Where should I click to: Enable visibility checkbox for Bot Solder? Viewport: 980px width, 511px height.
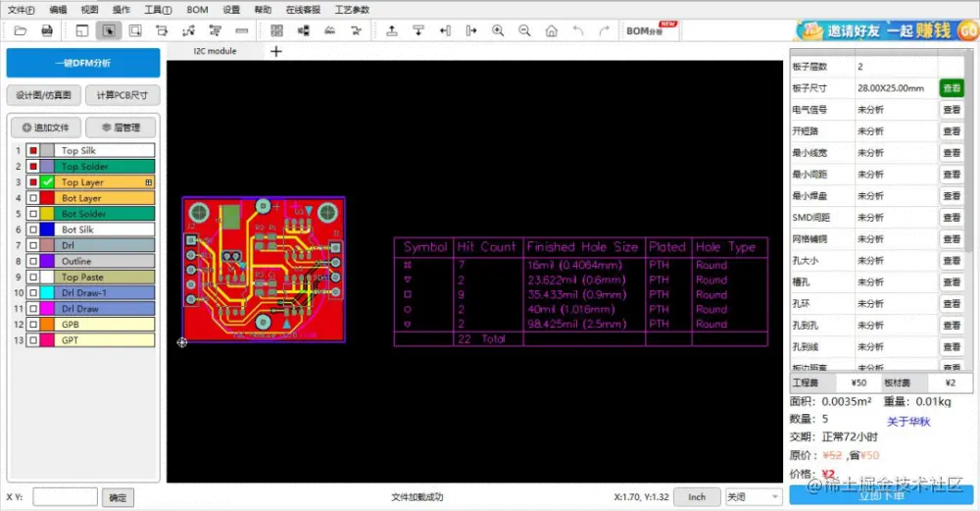pyautogui.click(x=33, y=214)
